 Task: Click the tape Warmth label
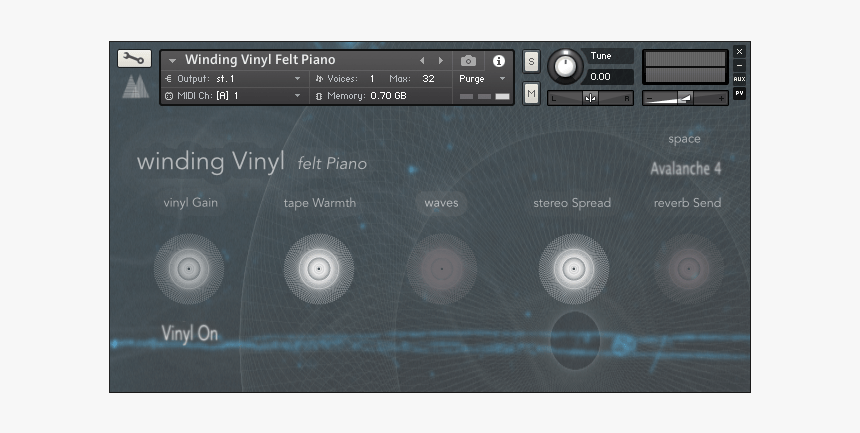(320, 203)
